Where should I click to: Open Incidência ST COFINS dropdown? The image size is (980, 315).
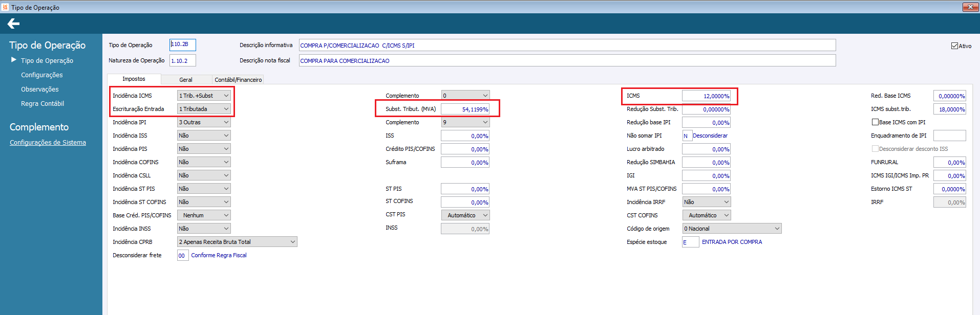[204, 202]
